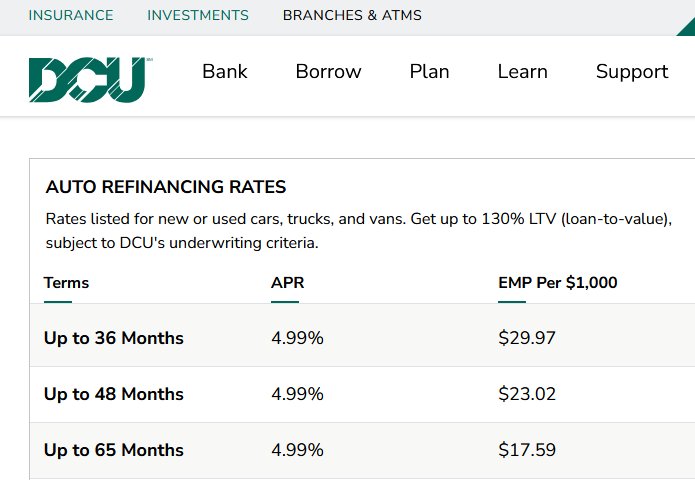Click the $17.59 payment value
The image size is (695, 480).
[527, 450]
